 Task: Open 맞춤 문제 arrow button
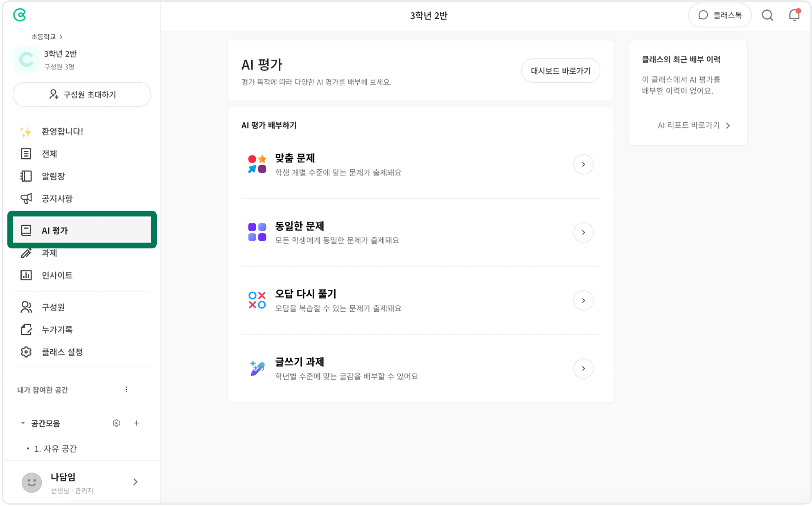tap(583, 164)
